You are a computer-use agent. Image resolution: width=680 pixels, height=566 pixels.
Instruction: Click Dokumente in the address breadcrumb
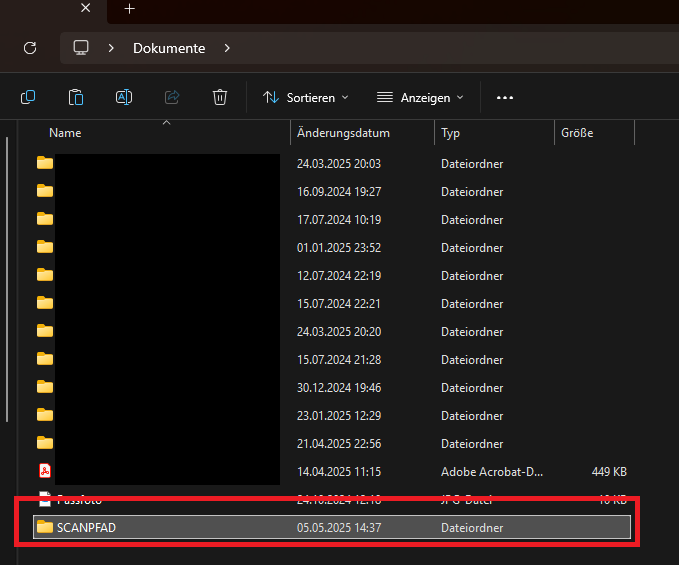[x=169, y=48]
